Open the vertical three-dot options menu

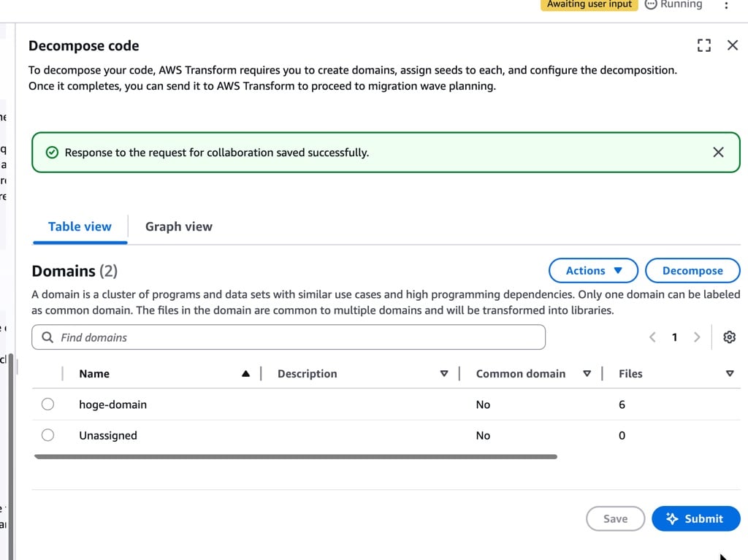[725, 5]
